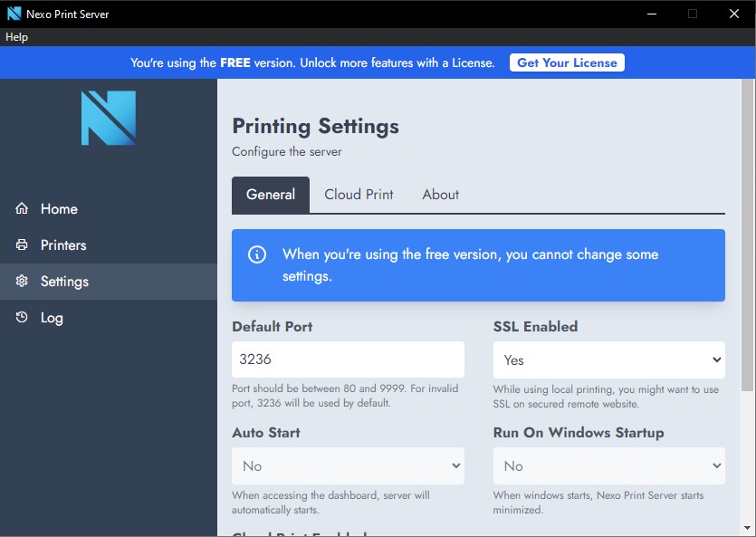Open the Home page
The width and height of the screenshot is (756, 537).
(x=109, y=208)
